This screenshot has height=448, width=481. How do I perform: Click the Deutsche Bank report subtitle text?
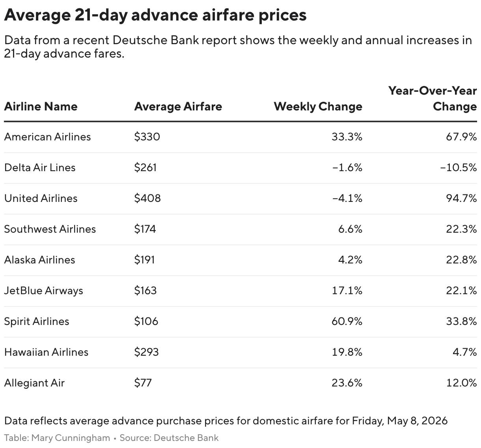point(238,47)
